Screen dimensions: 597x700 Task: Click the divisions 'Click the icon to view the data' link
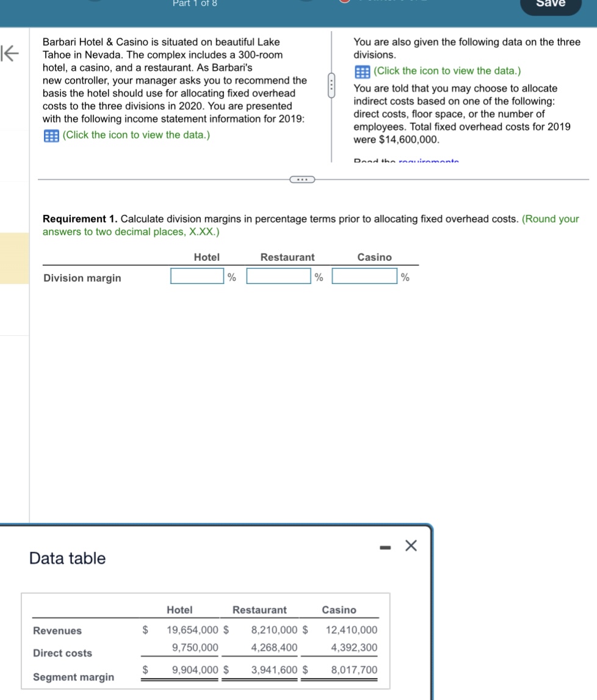pos(447,70)
